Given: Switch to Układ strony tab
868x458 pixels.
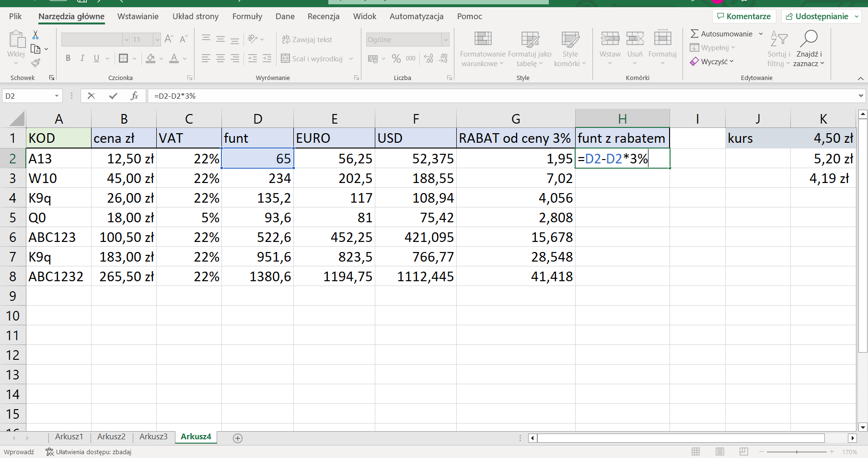Looking at the screenshot, I should tap(196, 16).
